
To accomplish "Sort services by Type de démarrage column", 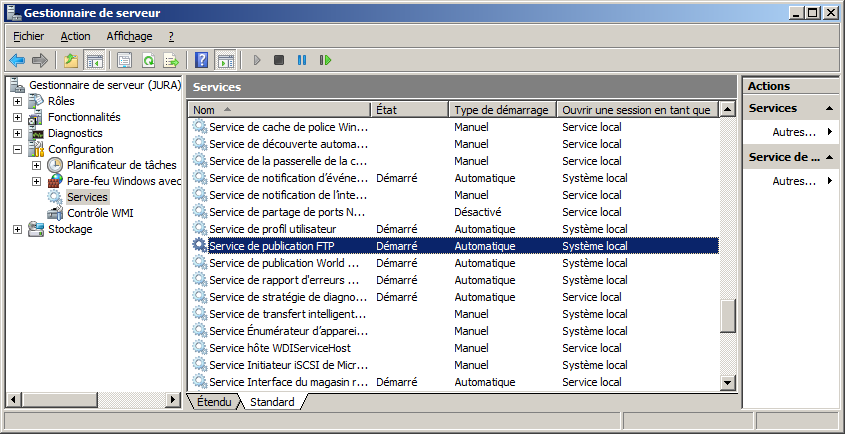I will 500,110.
